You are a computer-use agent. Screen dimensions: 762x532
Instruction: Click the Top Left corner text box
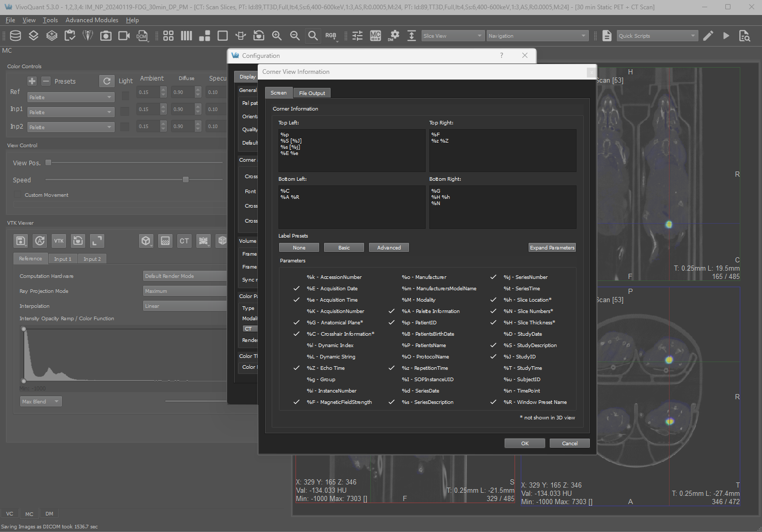(x=352, y=150)
